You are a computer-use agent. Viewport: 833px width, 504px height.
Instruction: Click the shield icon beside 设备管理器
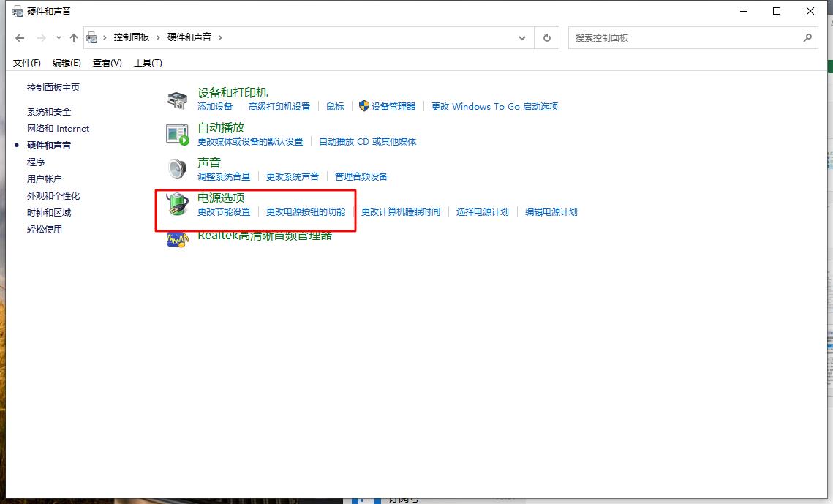tap(364, 106)
